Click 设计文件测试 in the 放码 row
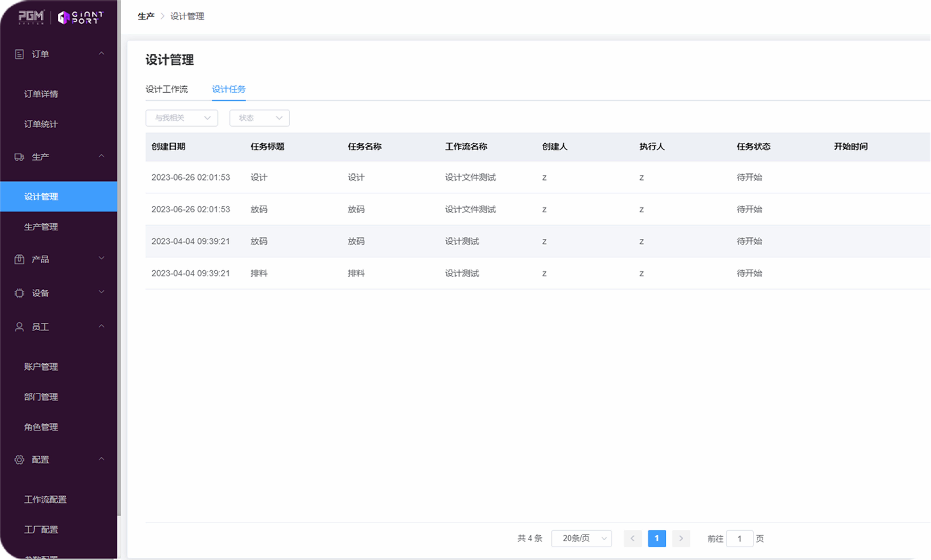Screen dimensions: 931x560 [471, 209]
